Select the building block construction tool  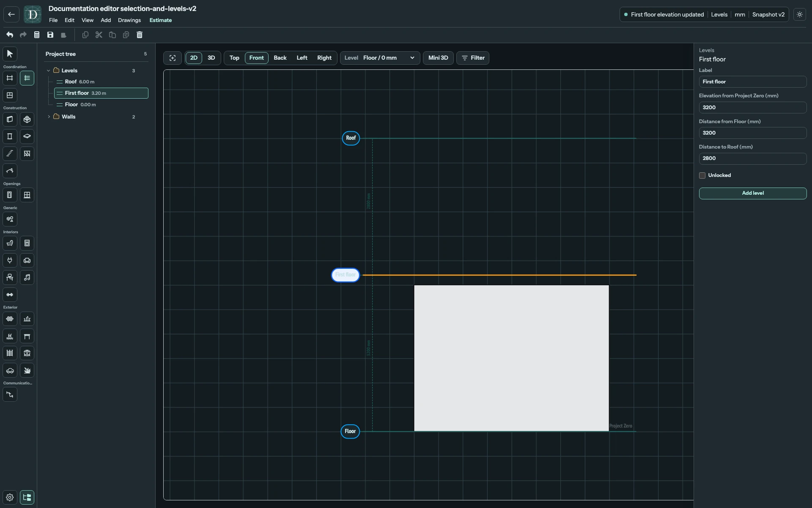(27, 119)
